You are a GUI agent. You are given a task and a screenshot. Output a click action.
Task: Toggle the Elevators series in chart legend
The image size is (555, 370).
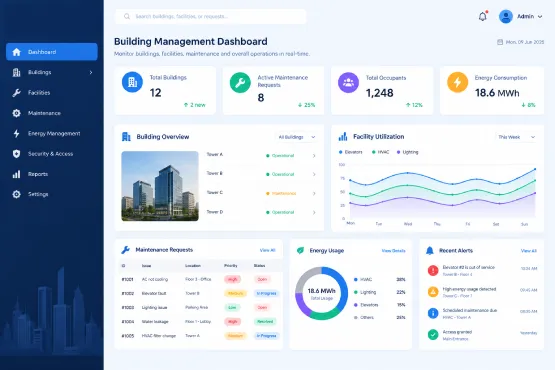tap(350, 152)
